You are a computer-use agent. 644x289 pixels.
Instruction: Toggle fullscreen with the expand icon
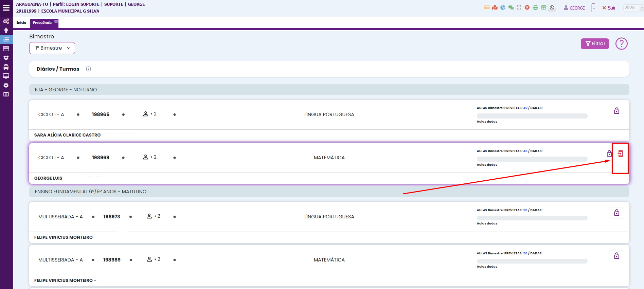click(x=519, y=7)
